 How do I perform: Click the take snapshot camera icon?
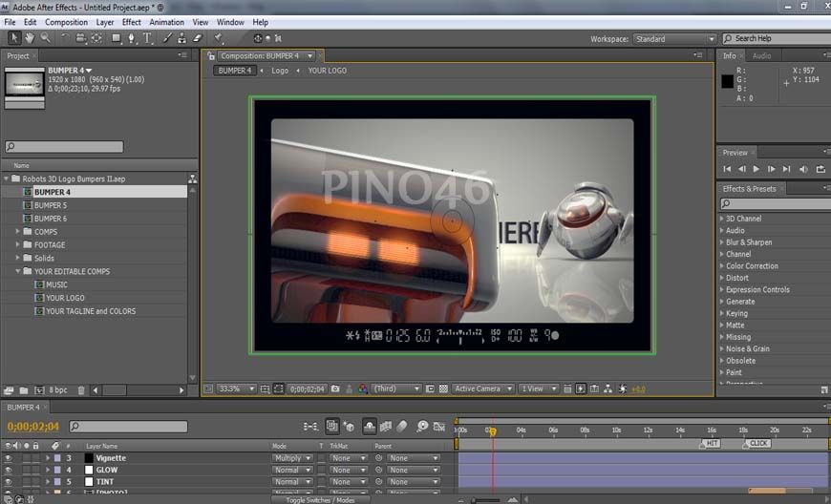(x=335, y=389)
